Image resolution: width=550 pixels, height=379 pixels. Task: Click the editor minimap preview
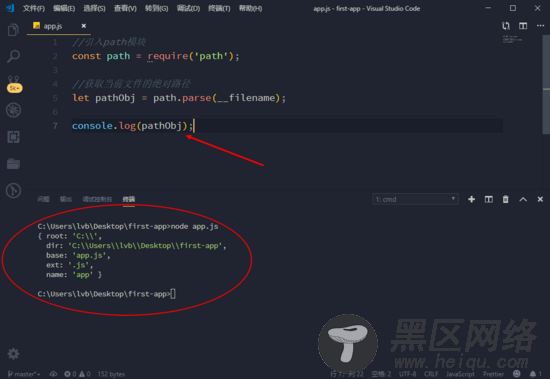coord(512,39)
